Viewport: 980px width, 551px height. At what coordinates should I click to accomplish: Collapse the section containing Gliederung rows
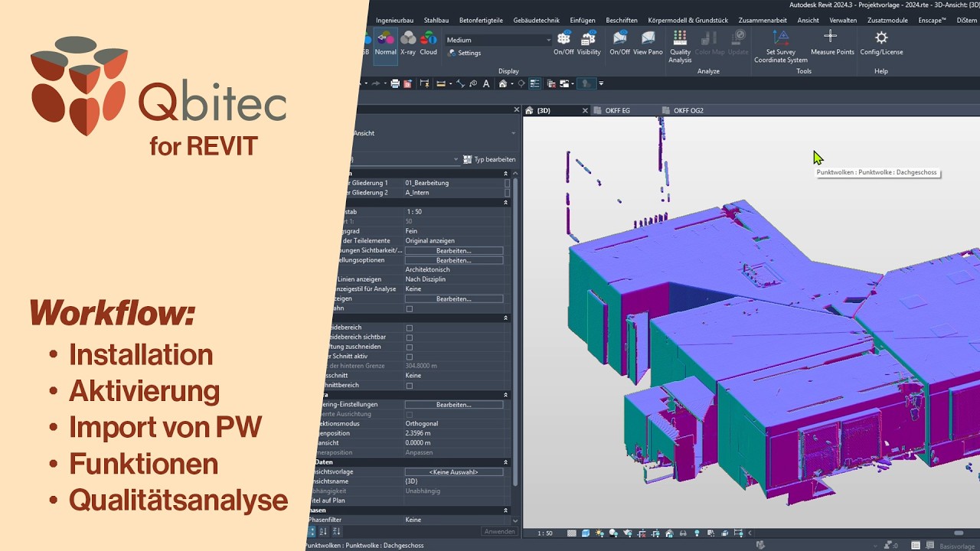(505, 174)
